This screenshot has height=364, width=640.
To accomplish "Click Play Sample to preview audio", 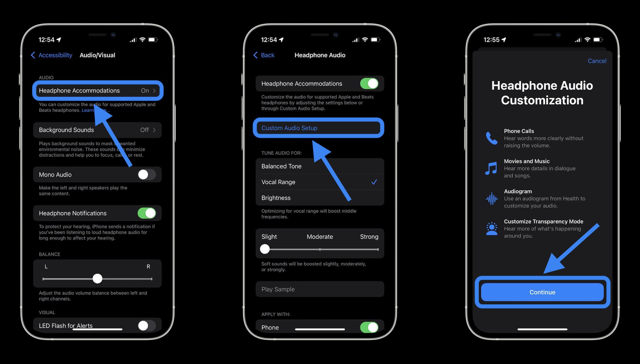I will (x=319, y=289).
